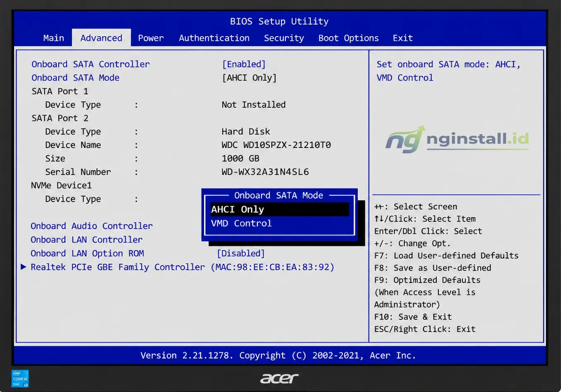Click the nginstall.id watermark logo

point(457,139)
